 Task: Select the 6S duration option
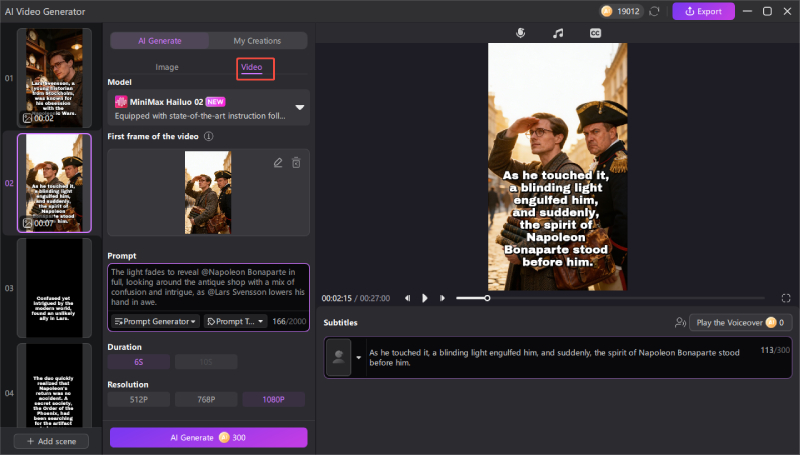[x=139, y=361]
